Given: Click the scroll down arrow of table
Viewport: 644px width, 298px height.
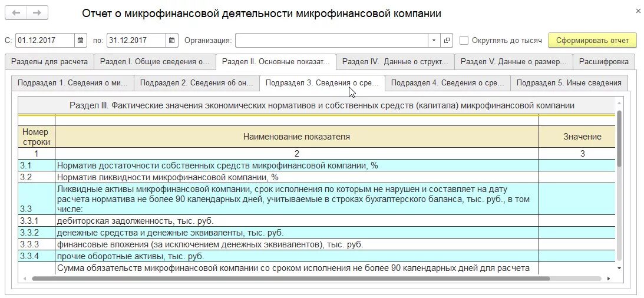Looking at the screenshot, I should (619, 267).
